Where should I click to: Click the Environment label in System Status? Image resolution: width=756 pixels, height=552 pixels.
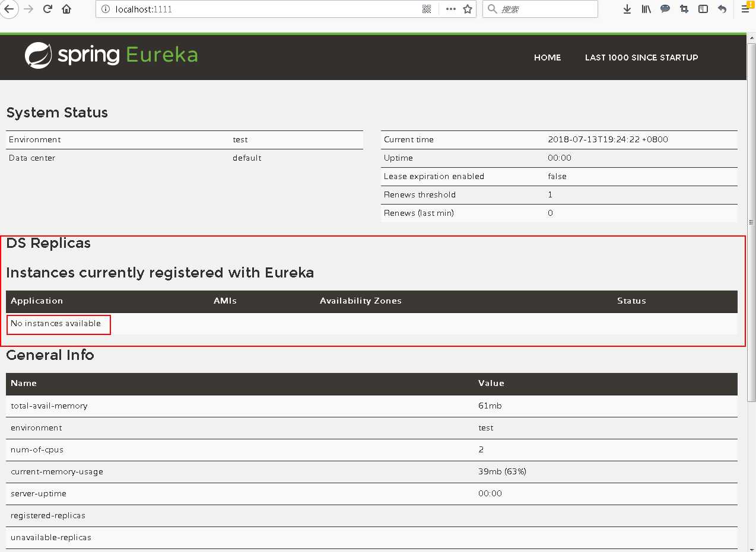pos(34,139)
